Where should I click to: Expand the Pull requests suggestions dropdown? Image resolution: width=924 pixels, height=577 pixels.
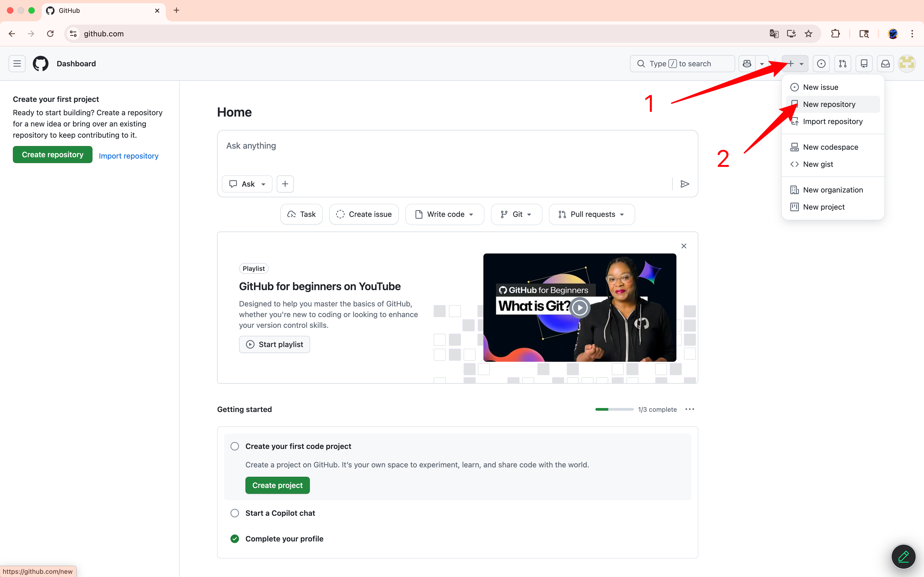coord(592,214)
